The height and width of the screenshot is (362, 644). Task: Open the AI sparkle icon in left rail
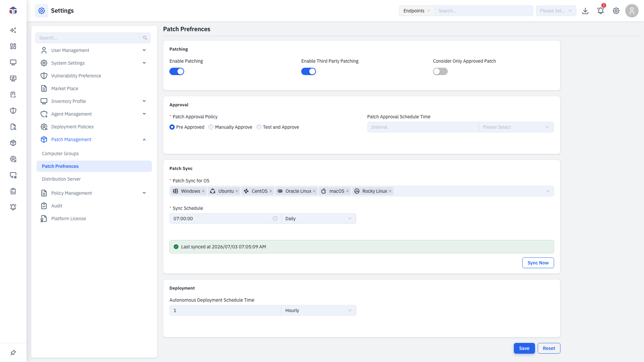13,30
